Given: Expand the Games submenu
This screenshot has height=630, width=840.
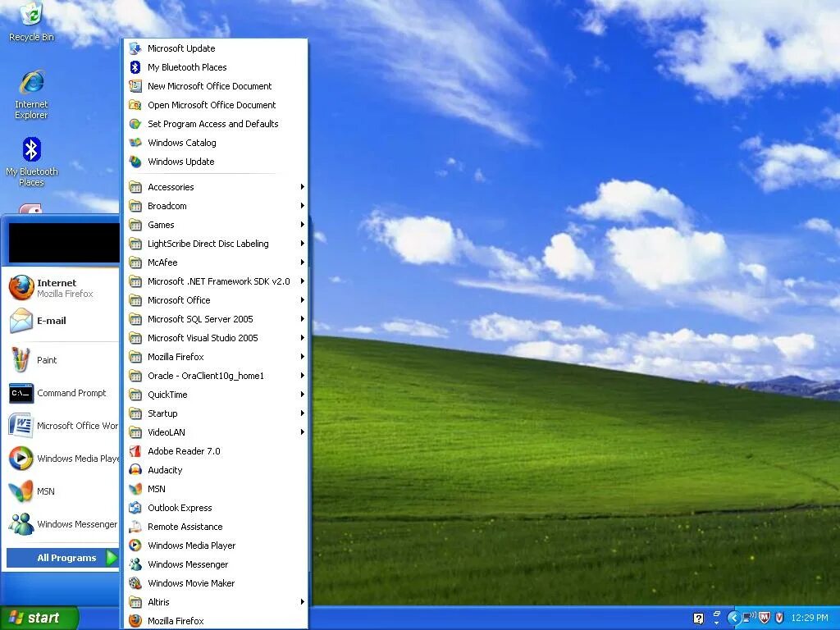Looking at the screenshot, I should [x=216, y=225].
